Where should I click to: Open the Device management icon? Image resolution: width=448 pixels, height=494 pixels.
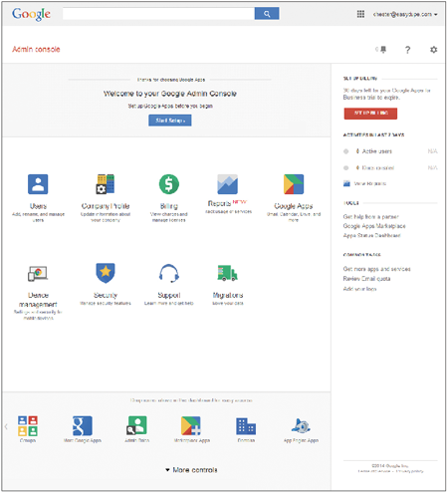38,274
